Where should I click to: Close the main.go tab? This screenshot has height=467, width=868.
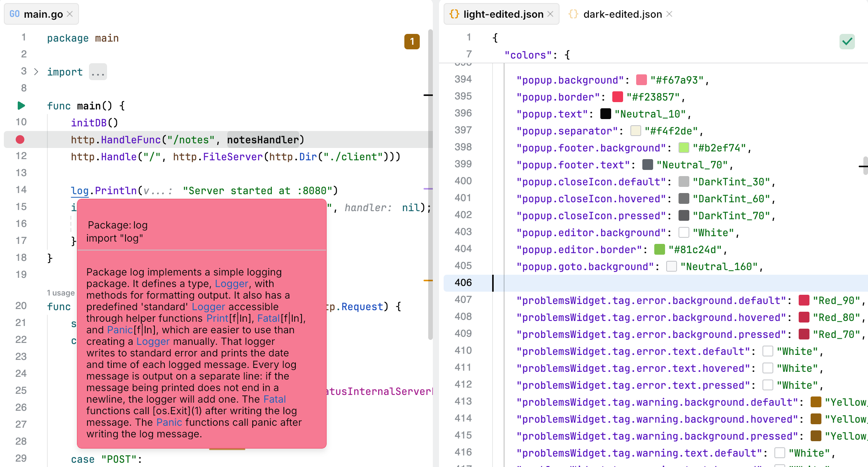pyautogui.click(x=70, y=14)
